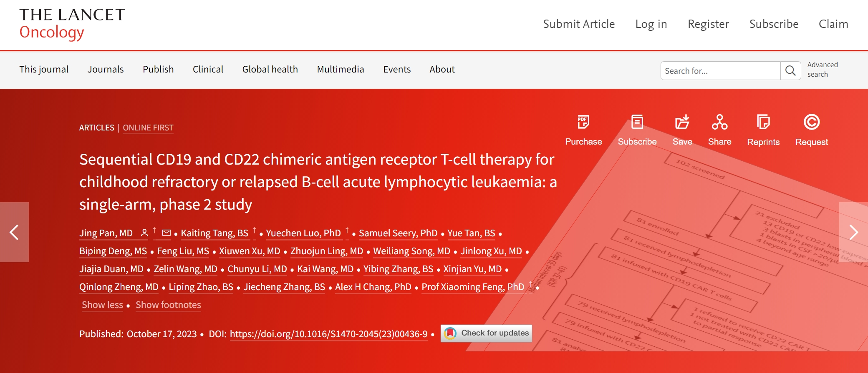
Task: Open the Clinical menu
Action: 208,69
